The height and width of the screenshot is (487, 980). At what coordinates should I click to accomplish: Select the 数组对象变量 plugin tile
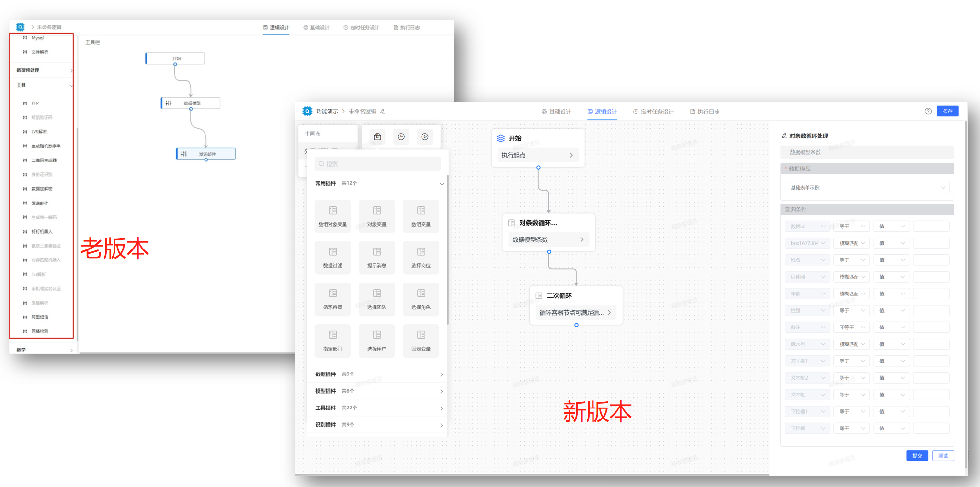pyautogui.click(x=332, y=216)
